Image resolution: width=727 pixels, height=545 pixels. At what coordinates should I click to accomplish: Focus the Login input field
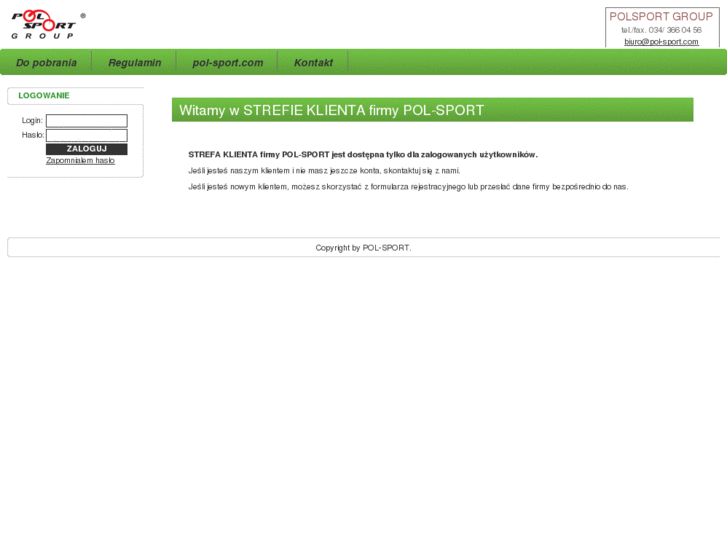[87, 121]
